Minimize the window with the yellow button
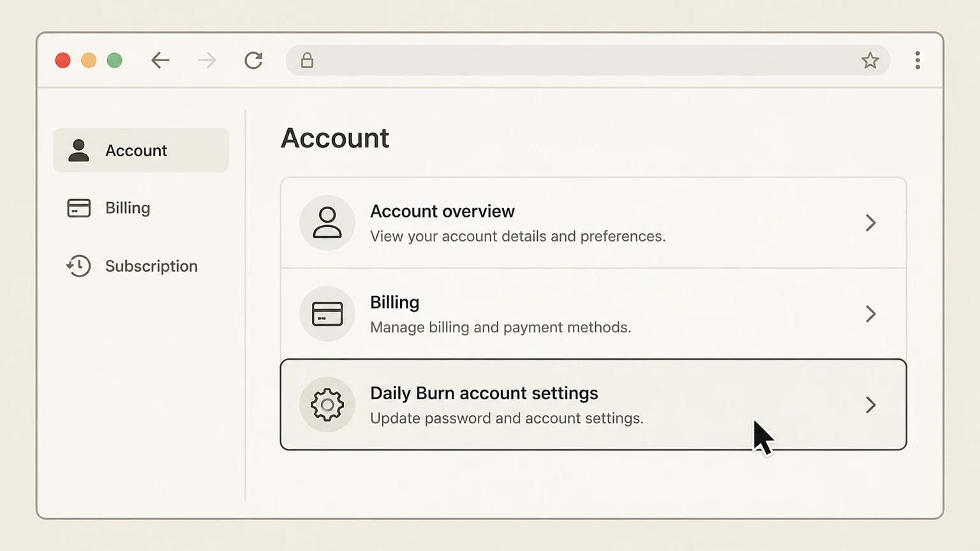This screenshot has width=980, height=551. tap(89, 61)
